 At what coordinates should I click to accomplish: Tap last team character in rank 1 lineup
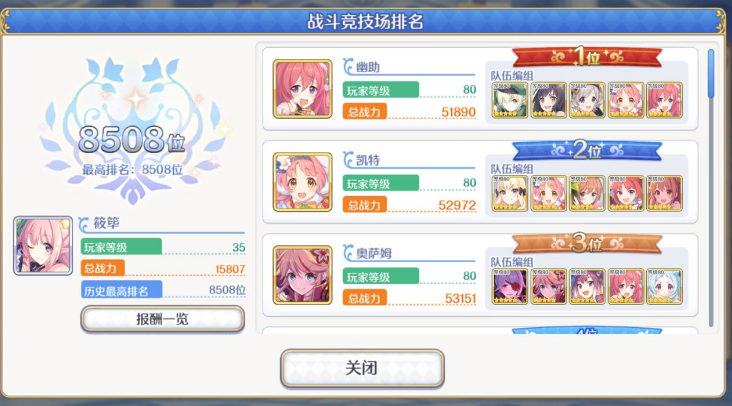pos(664,100)
